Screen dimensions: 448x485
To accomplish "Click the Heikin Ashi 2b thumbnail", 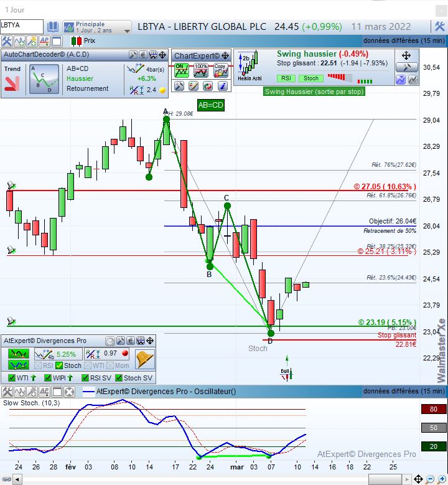I will [249, 66].
